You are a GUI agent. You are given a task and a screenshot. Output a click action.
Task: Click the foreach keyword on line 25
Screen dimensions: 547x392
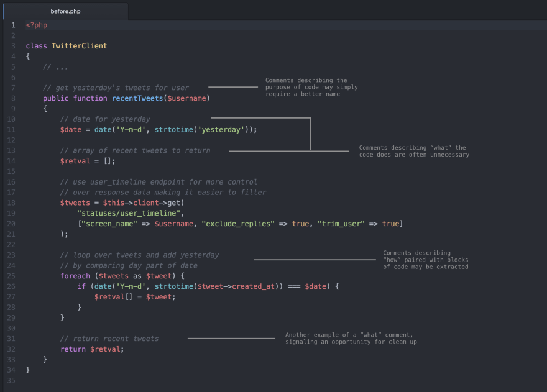click(75, 276)
